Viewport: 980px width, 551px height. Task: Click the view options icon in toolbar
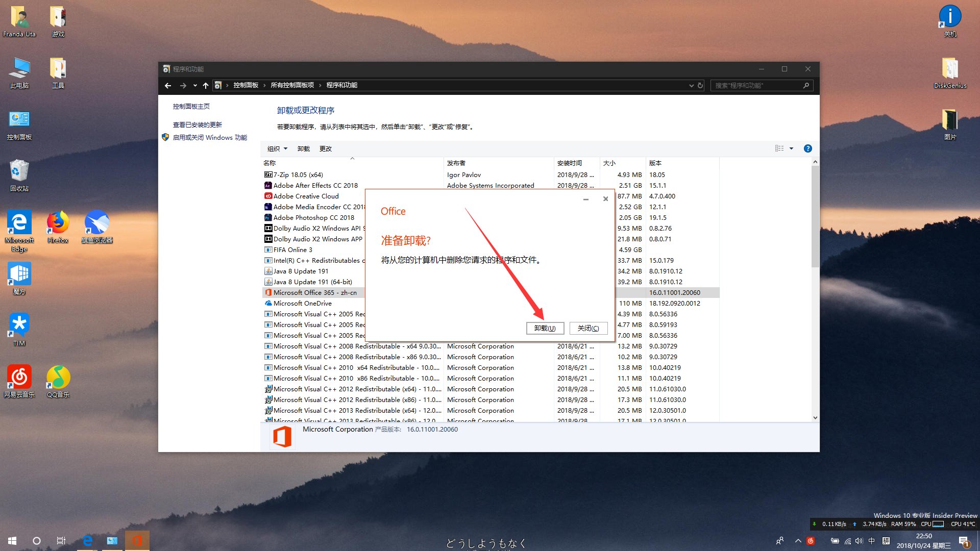(779, 148)
